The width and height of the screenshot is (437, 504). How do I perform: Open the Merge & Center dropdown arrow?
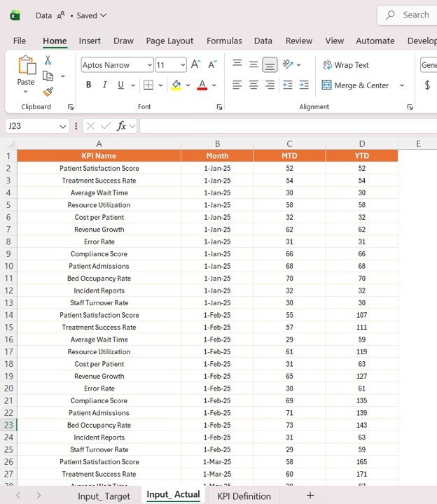(x=402, y=85)
